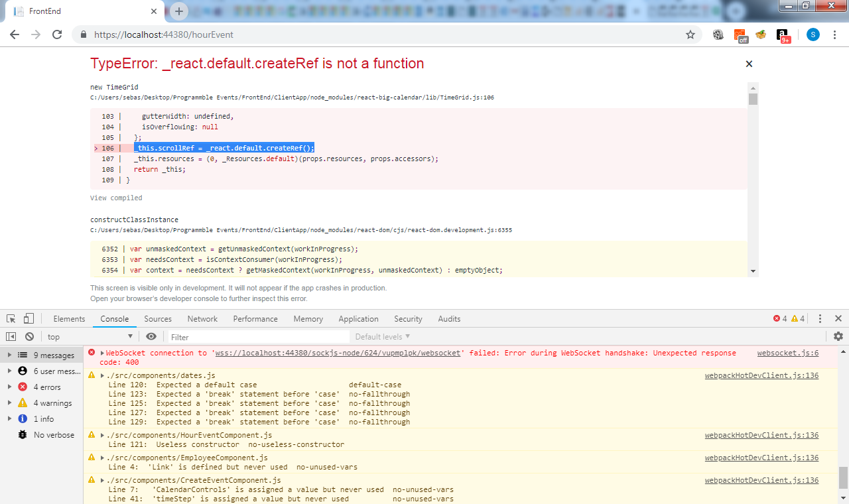The image size is (849, 504).
Task: Switch to the Application tab
Action: (x=358, y=318)
